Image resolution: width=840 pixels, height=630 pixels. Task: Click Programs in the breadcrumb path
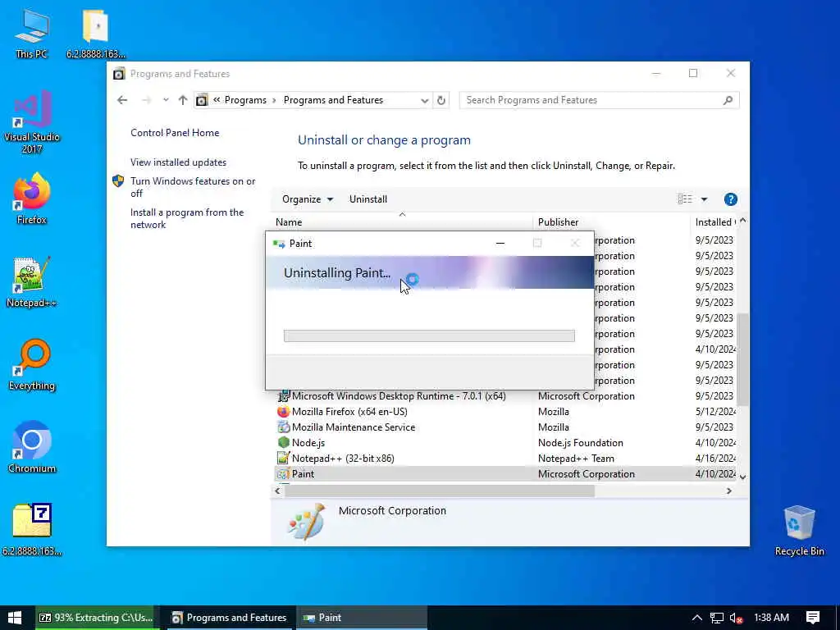tap(245, 100)
